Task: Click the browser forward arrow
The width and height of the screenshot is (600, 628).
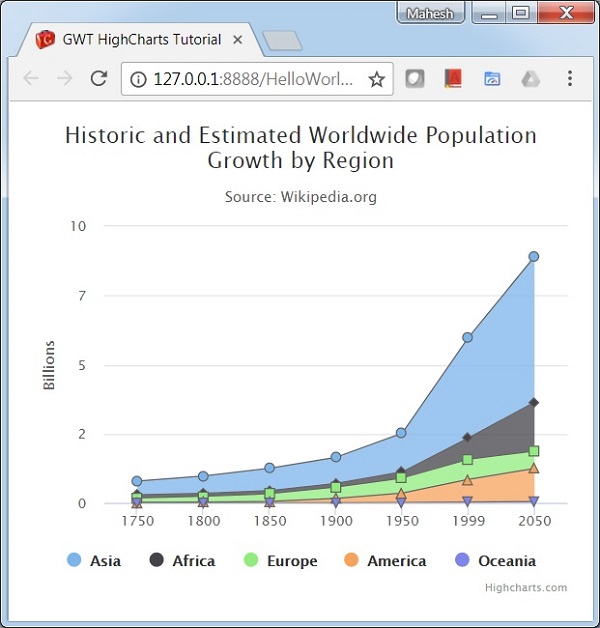Action: pos(65,79)
